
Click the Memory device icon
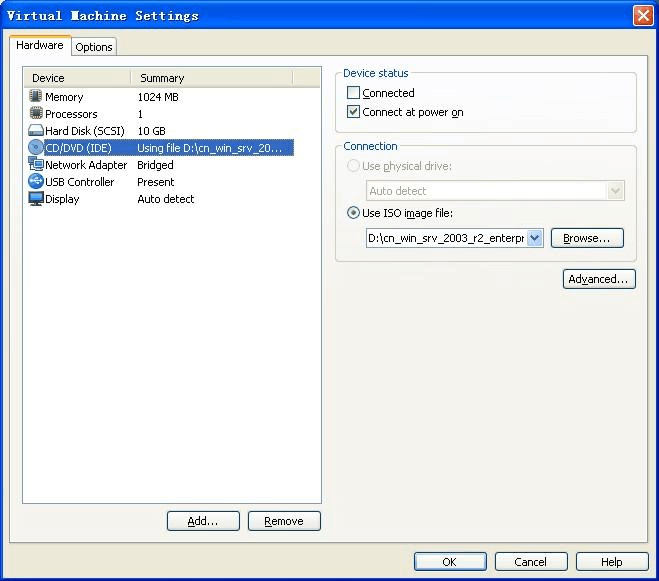point(36,97)
